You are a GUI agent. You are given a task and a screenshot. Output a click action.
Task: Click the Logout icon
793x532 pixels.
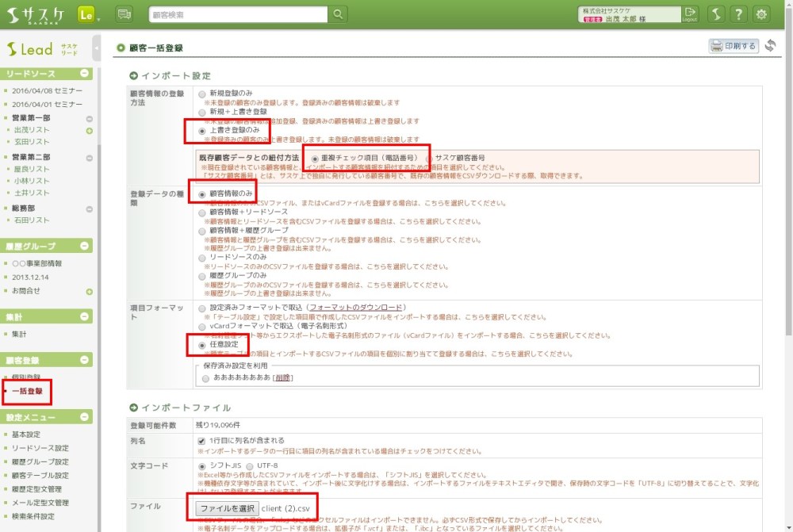click(690, 13)
